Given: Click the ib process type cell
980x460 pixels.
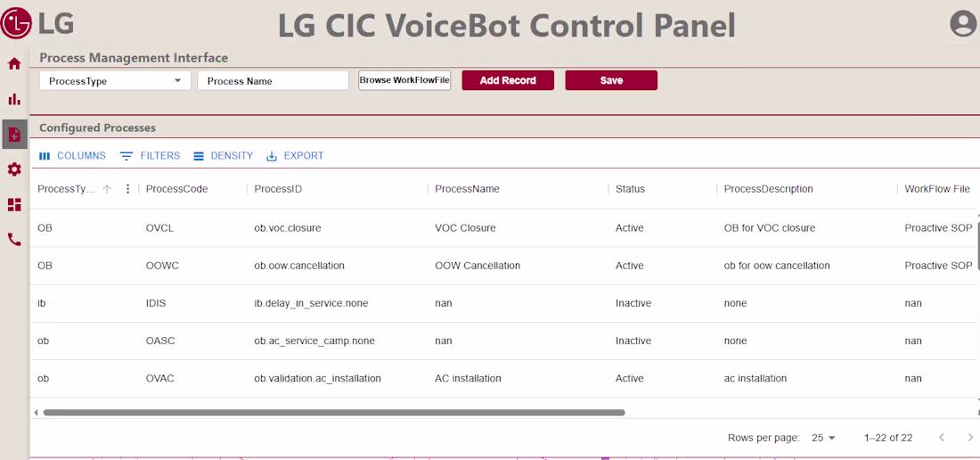Looking at the screenshot, I should [41, 303].
